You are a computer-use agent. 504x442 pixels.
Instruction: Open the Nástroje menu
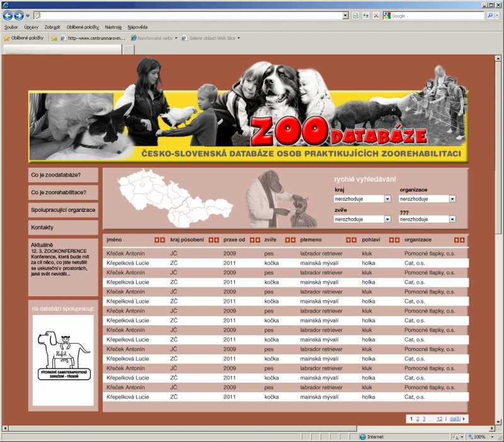[113, 27]
